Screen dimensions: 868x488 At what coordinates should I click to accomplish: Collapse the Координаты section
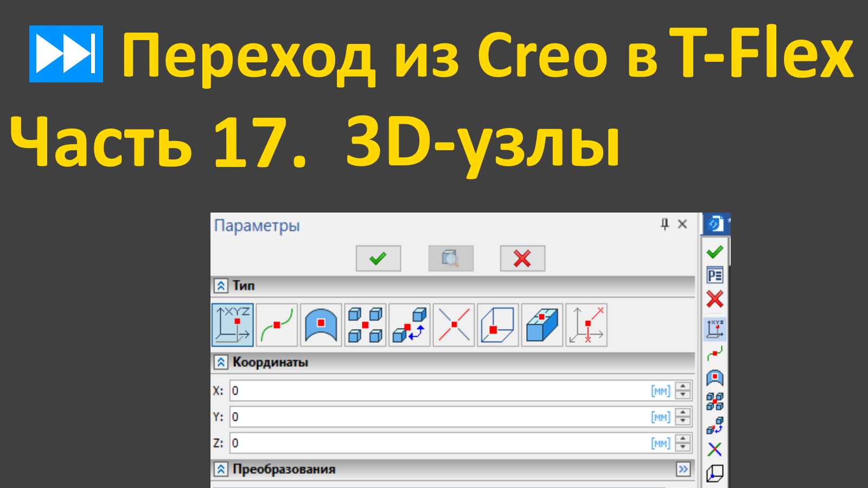point(221,362)
